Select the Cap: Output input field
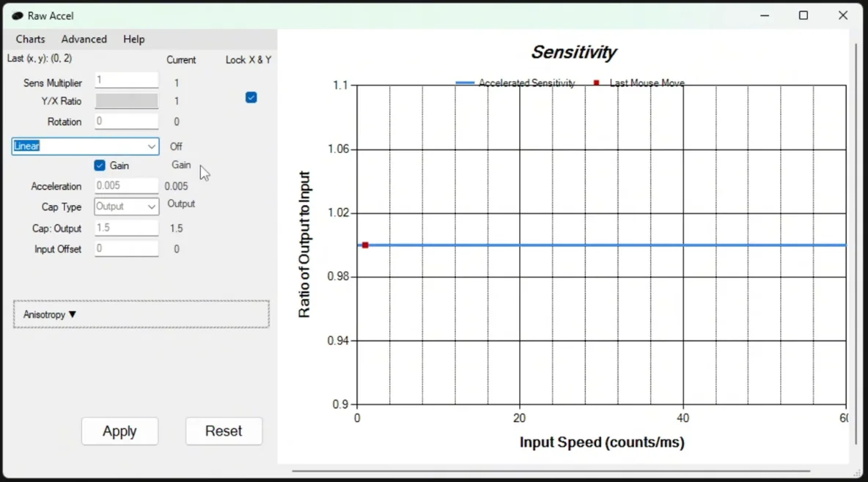 pyautogui.click(x=126, y=228)
